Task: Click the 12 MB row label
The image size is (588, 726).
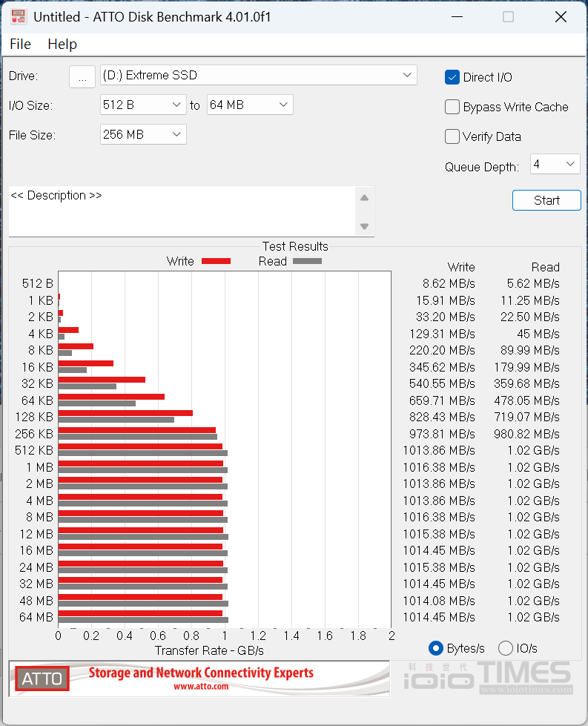Action: 36,534
